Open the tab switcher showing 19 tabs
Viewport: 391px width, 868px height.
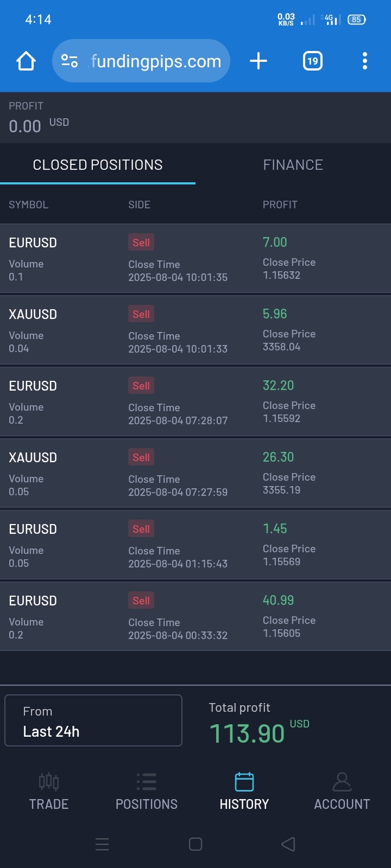[x=313, y=61]
